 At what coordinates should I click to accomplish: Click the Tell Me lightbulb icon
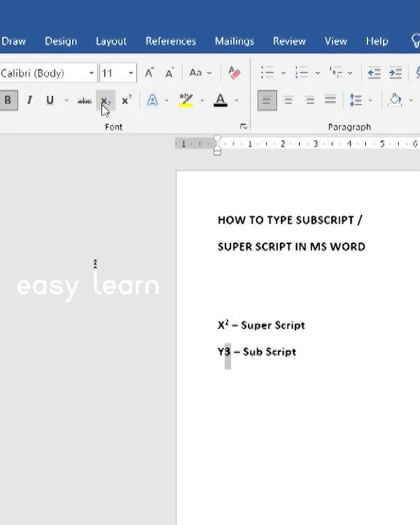416,41
